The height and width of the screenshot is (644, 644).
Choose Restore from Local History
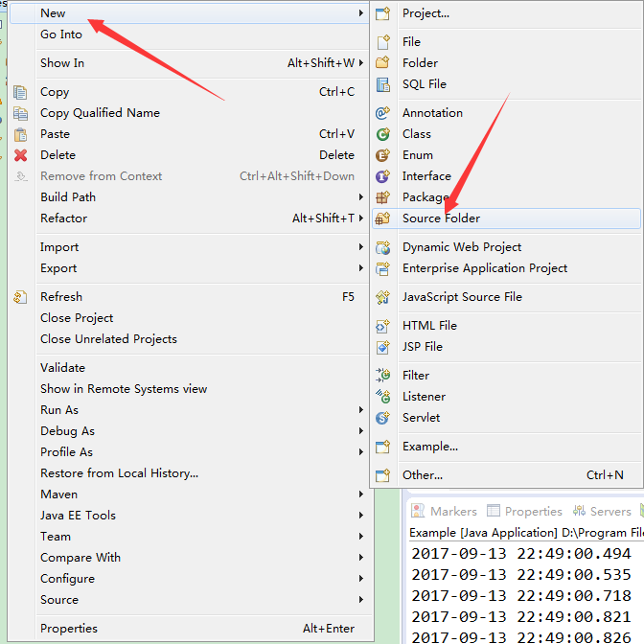coord(190,473)
